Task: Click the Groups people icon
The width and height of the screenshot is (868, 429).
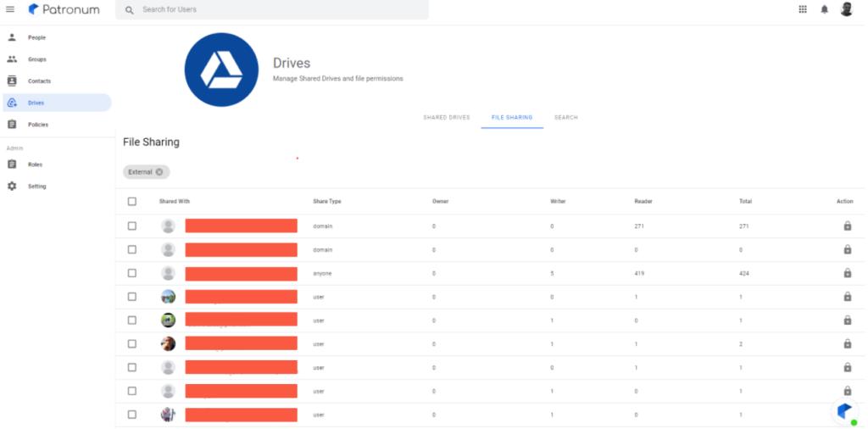Action: coord(12,59)
